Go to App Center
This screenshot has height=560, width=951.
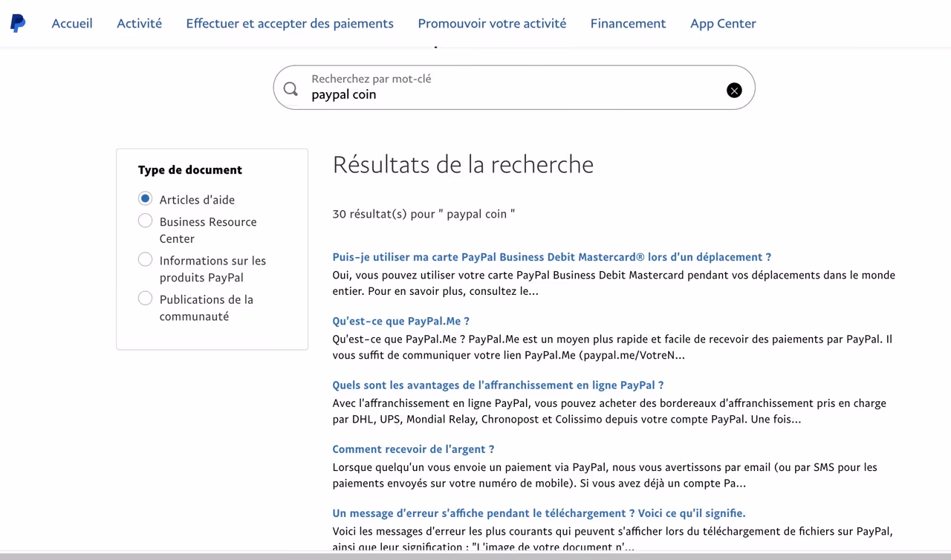(723, 23)
